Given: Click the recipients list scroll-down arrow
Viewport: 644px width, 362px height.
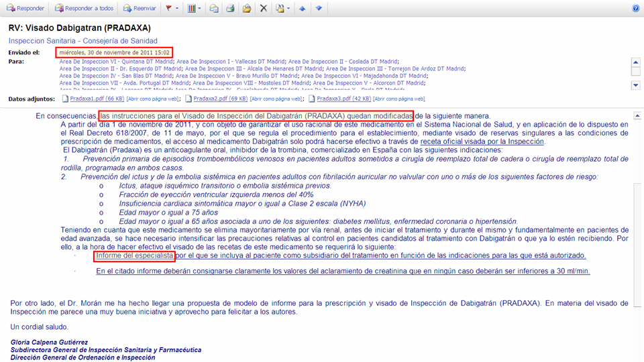Looking at the screenshot, I should 636,85.
